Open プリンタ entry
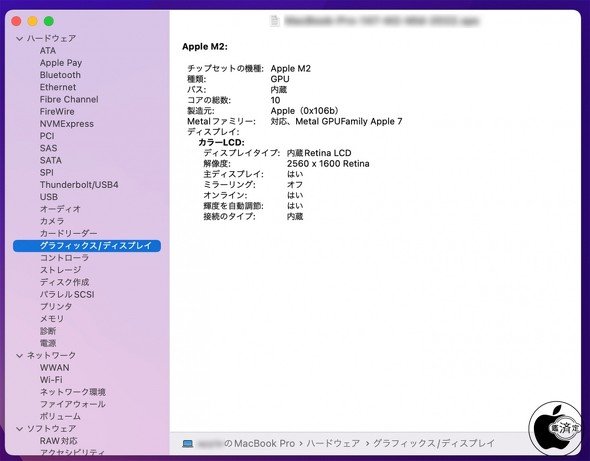 click(56, 306)
